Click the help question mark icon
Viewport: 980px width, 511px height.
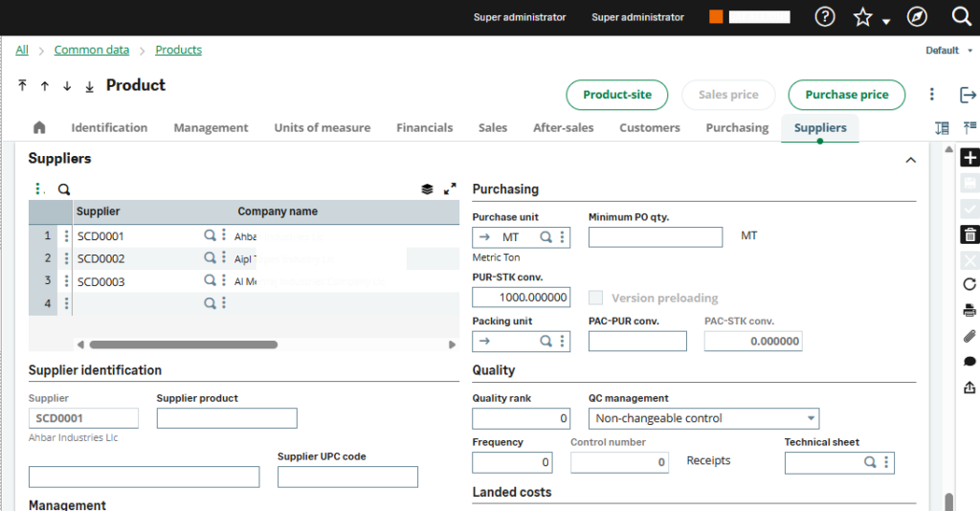pos(825,17)
